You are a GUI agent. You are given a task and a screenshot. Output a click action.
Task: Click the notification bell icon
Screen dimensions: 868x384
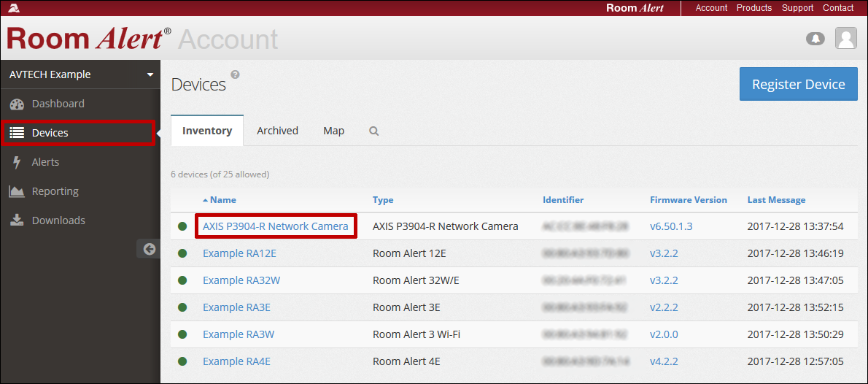[815, 39]
